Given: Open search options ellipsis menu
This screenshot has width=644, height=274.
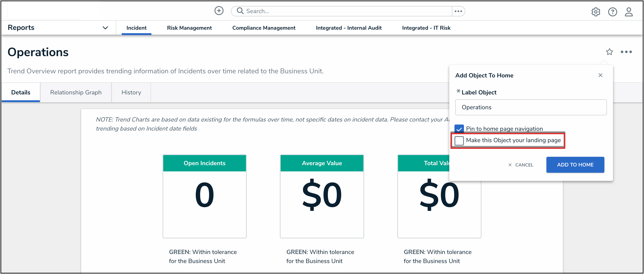Looking at the screenshot, I should click(458, 11).
